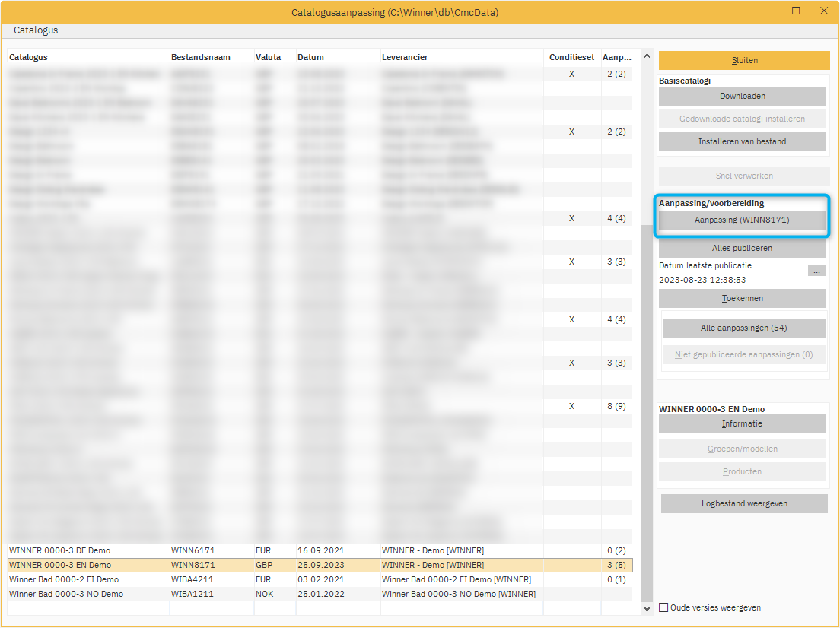Show Alle aanpassingen (54)
Viewport: 840px width, 628px height.
743,328
